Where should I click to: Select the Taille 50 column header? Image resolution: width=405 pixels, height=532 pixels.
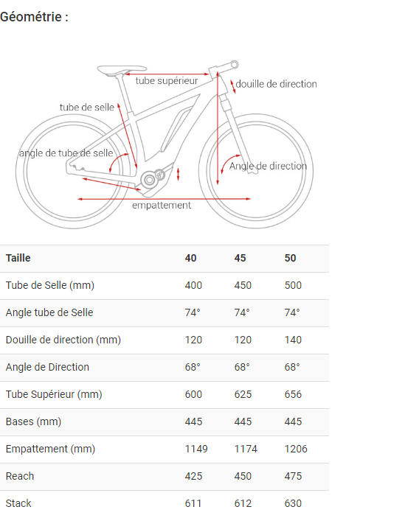click(x=290, y=258)
